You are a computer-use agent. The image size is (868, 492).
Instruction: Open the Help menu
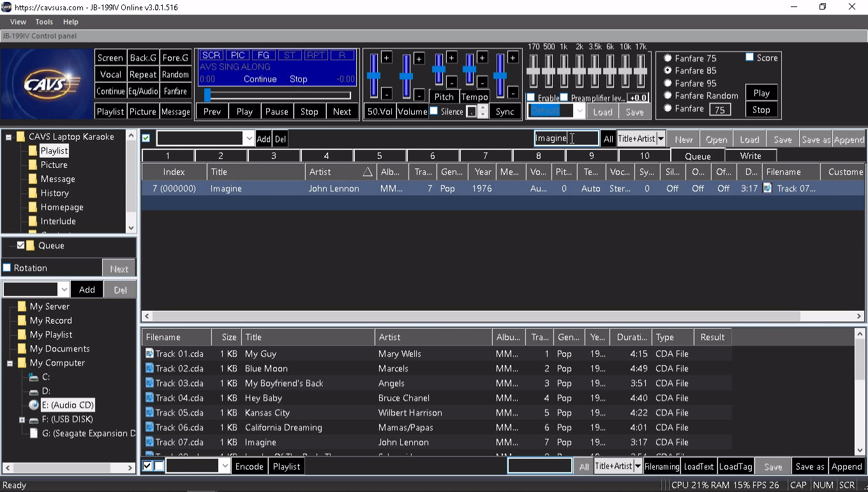pos(71,22)
